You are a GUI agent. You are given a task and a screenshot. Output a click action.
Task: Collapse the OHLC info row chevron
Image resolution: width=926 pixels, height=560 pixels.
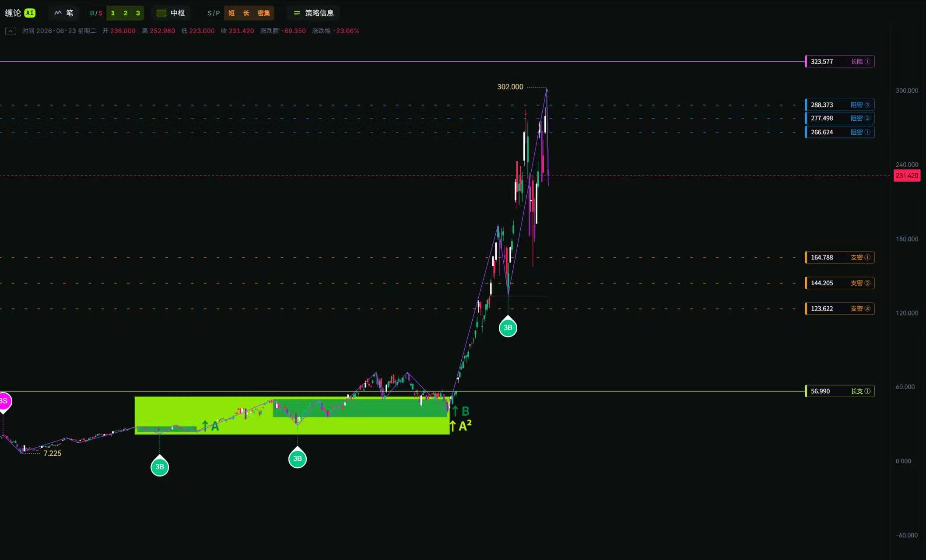click(x=11, y=31)
